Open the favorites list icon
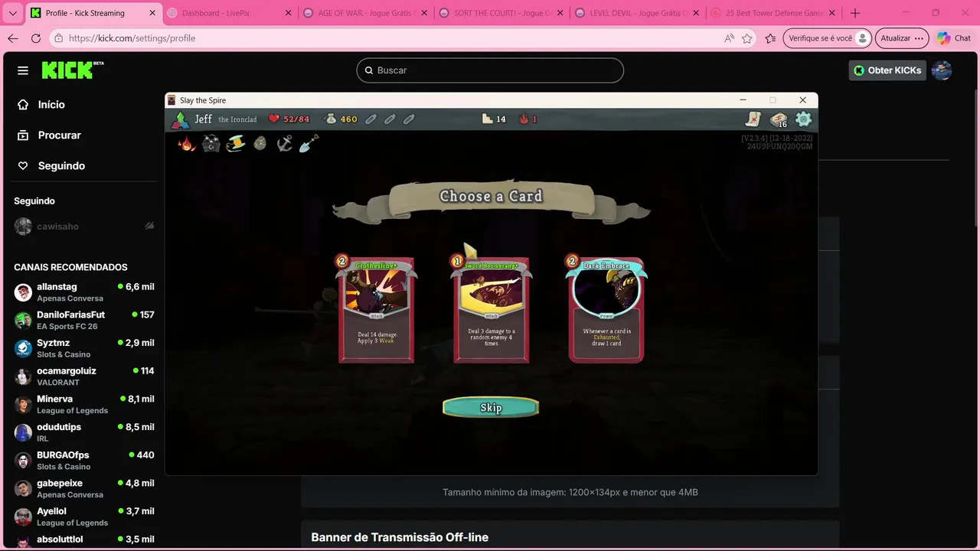Screen dimensions: 980x551 pos(770,38)
